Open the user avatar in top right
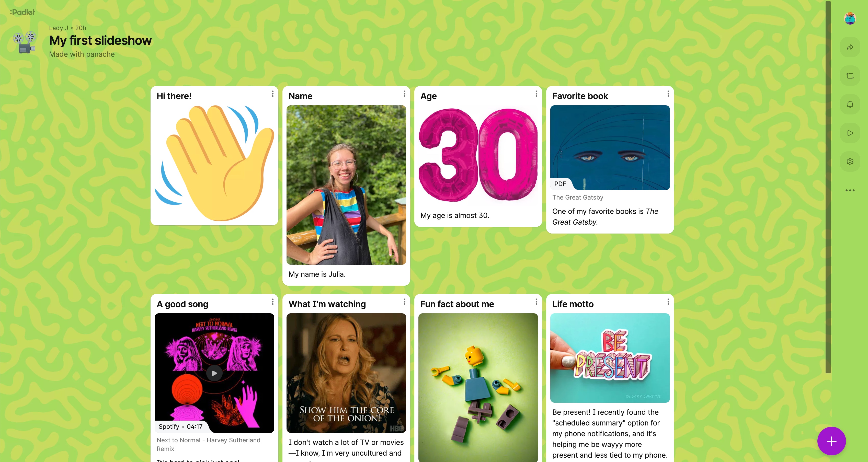 tap(850, 19)
